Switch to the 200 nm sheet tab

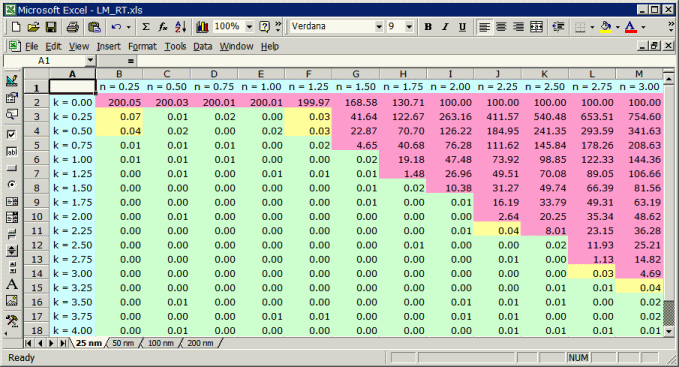(200, 343)
